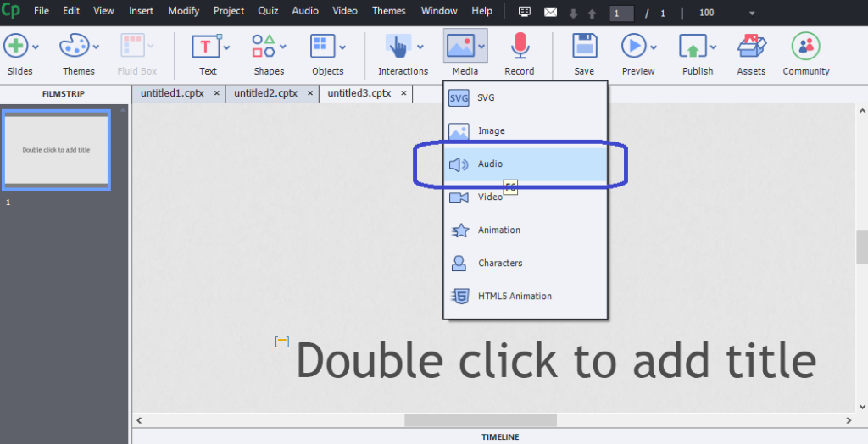Expand the Preview dropdown arrow
The width and height of the screenshot is (868, 444).
point(654,47)
